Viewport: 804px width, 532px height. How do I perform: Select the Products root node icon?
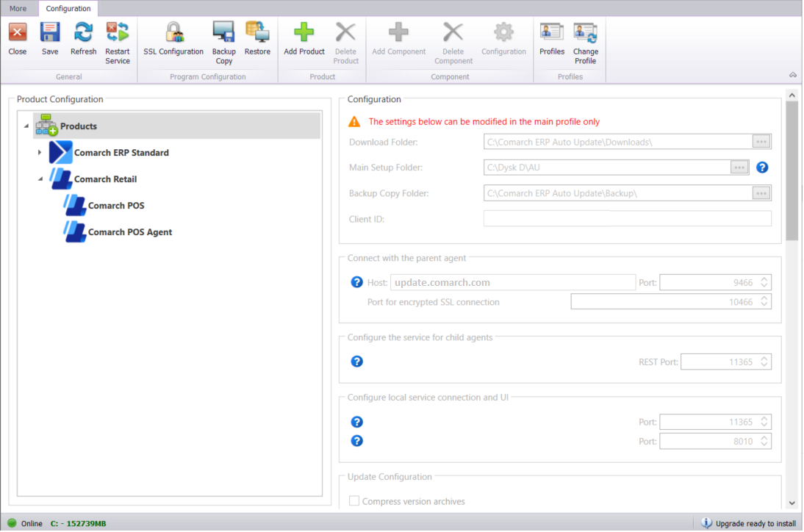click(x=46, y=126)
